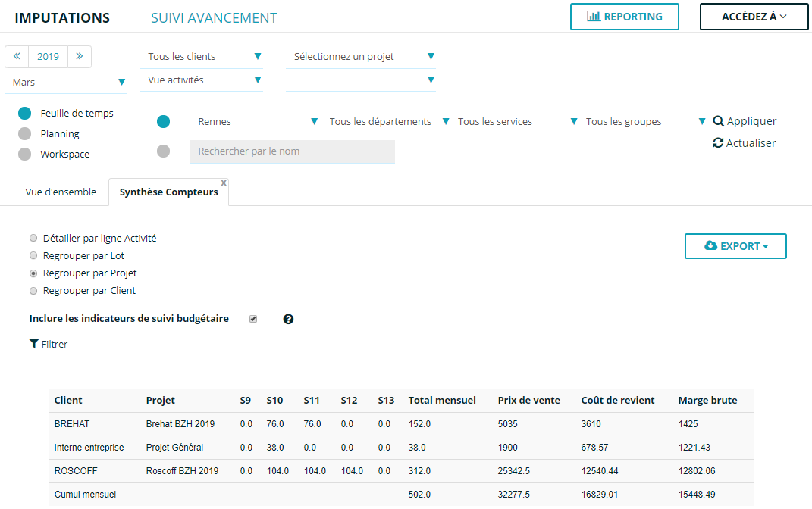Select Feuille de temps mode

[x=24, y=114]
